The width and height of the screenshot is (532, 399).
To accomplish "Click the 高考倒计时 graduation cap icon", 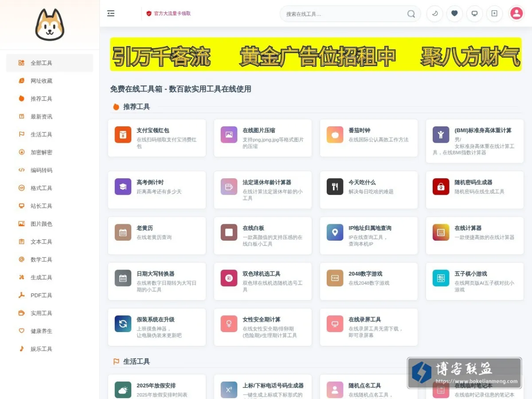I will (123, 187).
